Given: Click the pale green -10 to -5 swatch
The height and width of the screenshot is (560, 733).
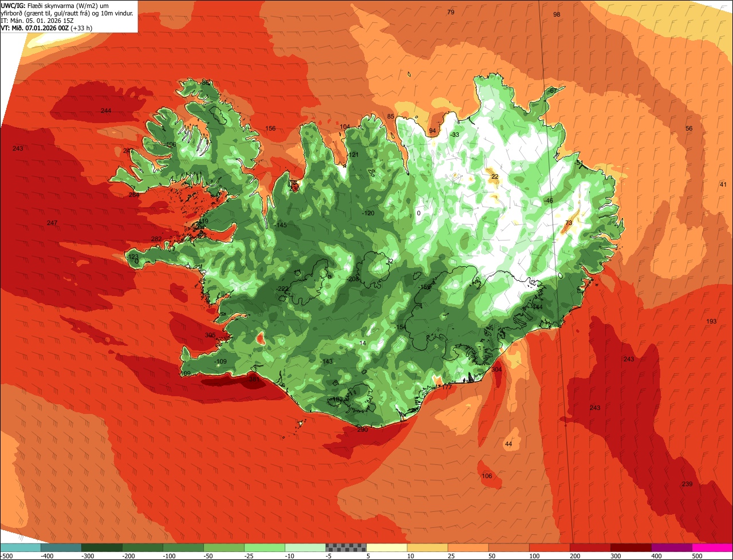Looking at the screenshot, I should [305, 547].
